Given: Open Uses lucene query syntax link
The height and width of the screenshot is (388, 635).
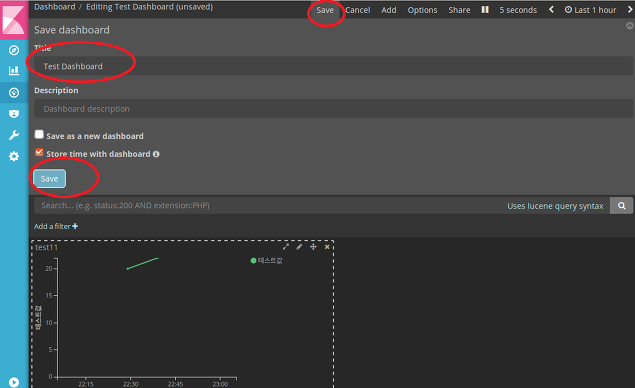Looking at the screenshot, I should coord(555,206).
